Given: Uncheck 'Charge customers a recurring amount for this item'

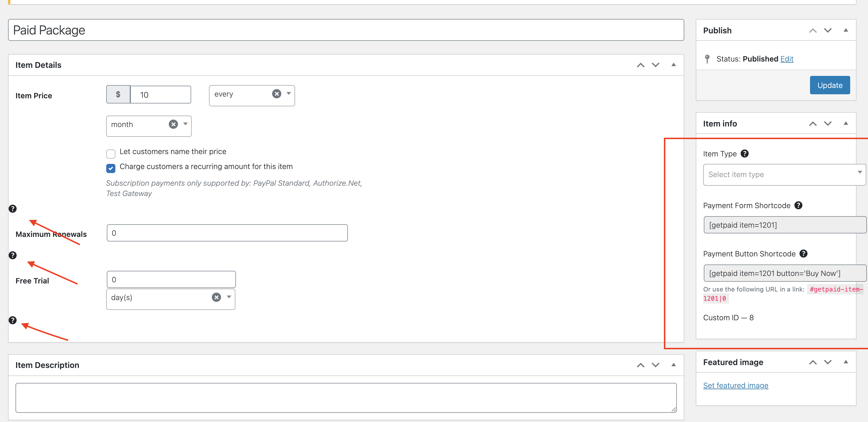Looking at the screenshot, I should coord(111,168).
